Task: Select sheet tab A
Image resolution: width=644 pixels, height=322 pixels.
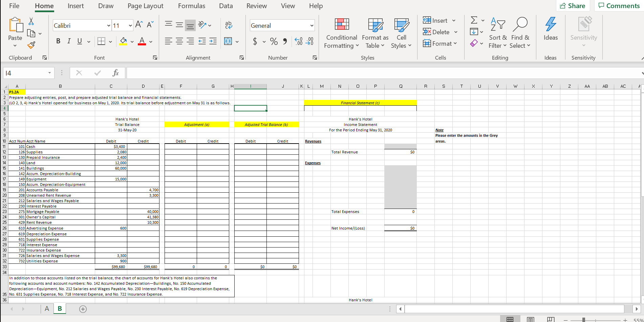Action: click(47, 308)
